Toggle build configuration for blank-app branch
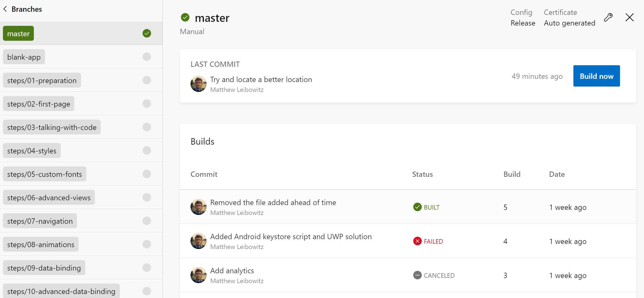644x298 pixels. coord(147,57)
